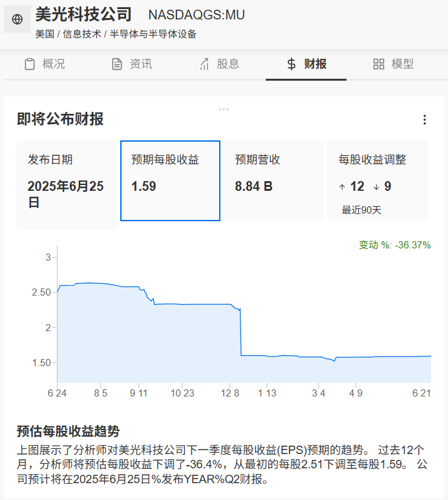The width and height of the screenshot is (448, 500).
Task: Click the NASDAQGS:MU ticker text
Action: click(x=197, y=15)
